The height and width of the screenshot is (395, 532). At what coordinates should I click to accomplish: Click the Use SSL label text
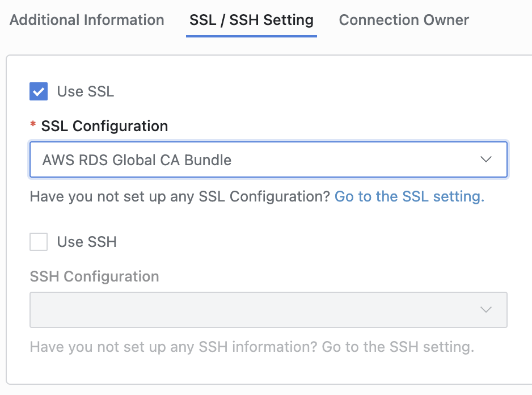pyautogui.click(x=85, y=91)
